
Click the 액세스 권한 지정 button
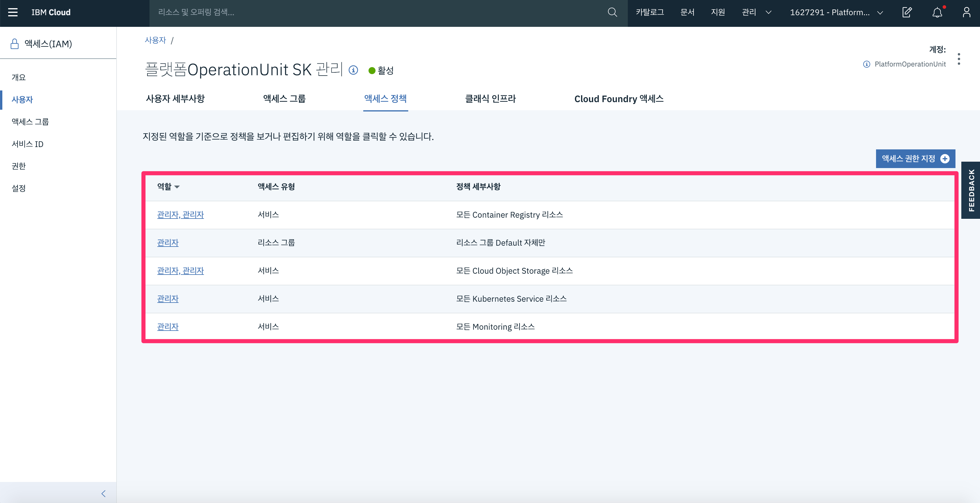(915, 158)
